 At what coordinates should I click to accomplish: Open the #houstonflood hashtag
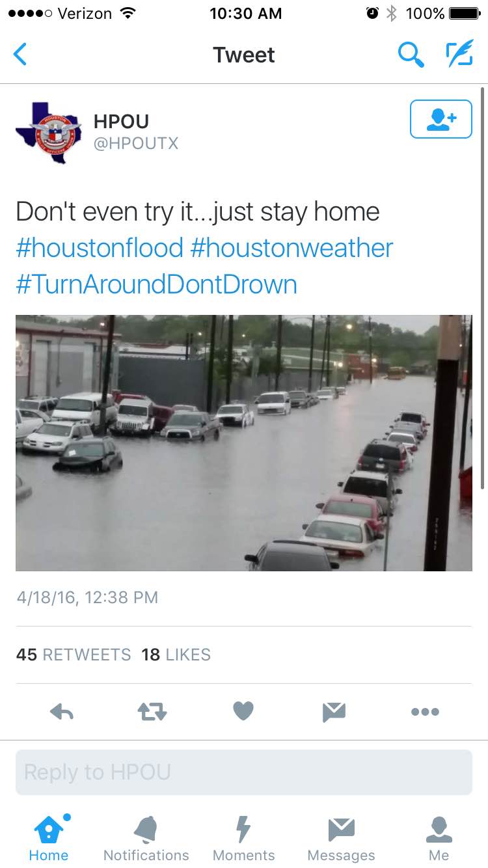(100, 248)
